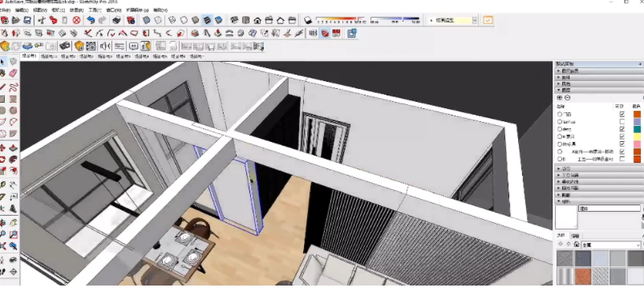Check visibility box of bottom layer row
Screen dimensions: 644x304
tap(622, 159)
